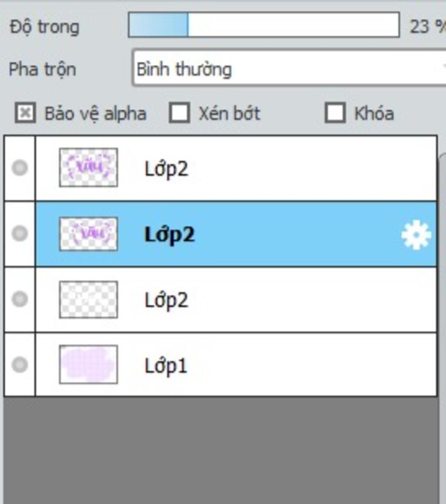Image resolution: width=446 pixels, height=504 pixels.
Task: Select the Lớp1 layer row
Action: click(x=236, y=365)
